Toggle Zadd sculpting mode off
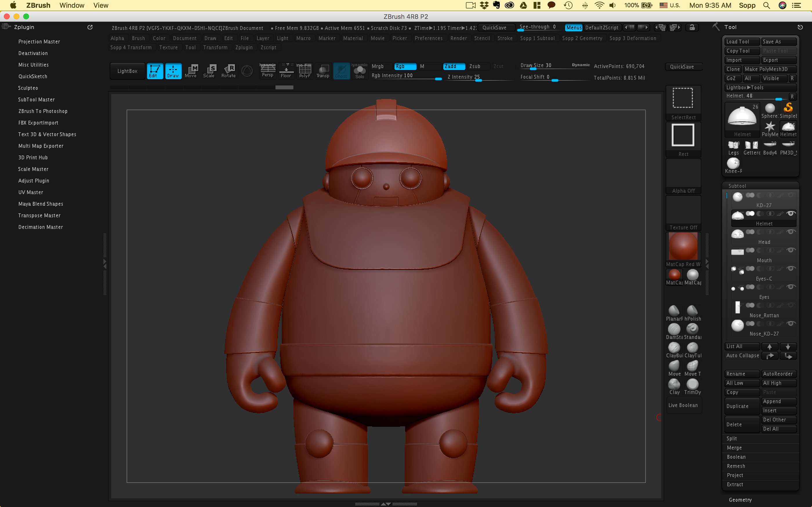The image size is (812, 507). point(454,66)
